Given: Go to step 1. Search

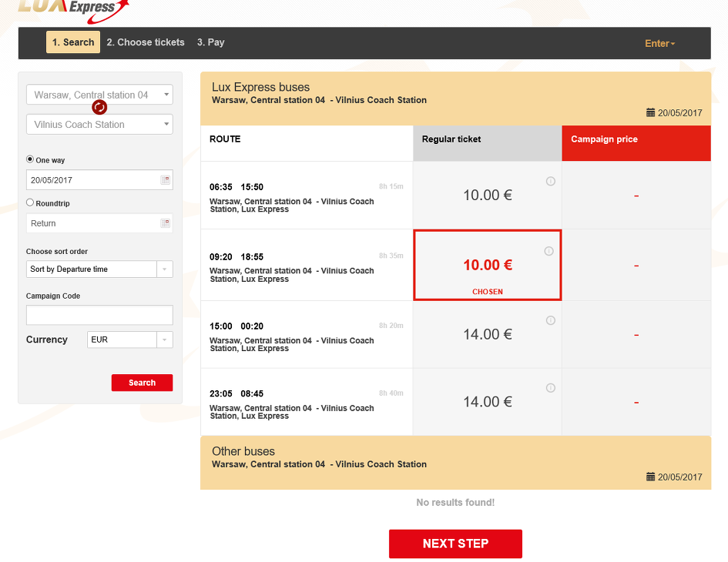Looking at the screenshot, I should 73,42.
